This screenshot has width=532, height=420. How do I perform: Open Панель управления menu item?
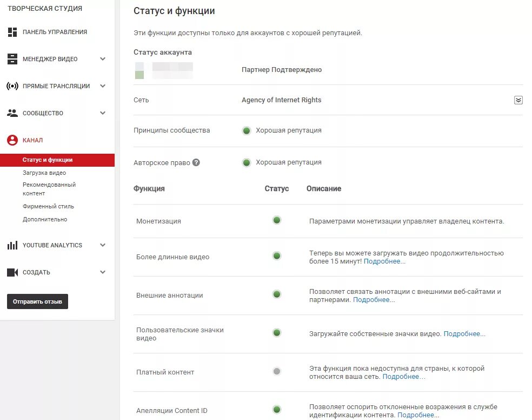(x=55, y=32)
